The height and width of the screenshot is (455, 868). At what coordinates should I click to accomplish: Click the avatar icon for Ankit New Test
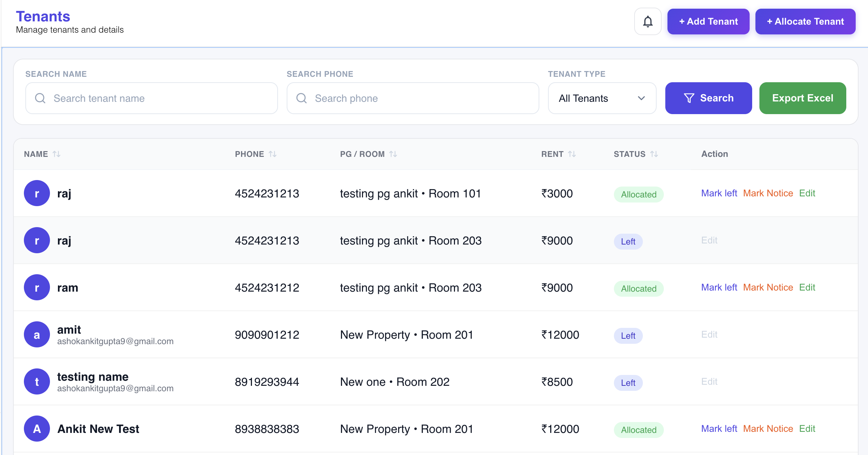(37, 429)
